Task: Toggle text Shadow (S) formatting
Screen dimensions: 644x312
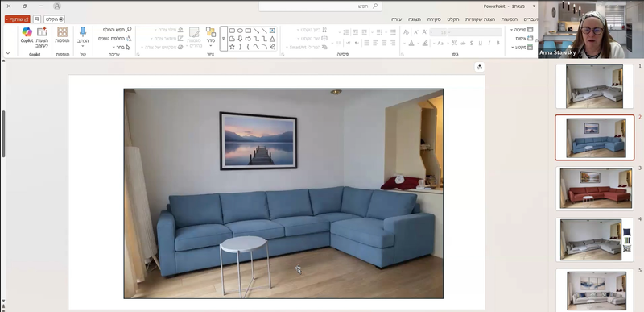Action: [x=471, y=43]
